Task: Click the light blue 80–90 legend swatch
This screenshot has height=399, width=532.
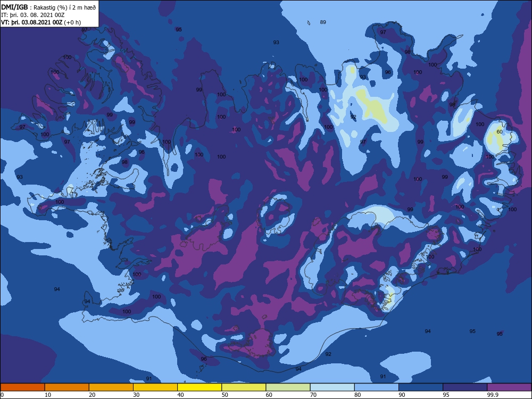Action: coord(377,387)
